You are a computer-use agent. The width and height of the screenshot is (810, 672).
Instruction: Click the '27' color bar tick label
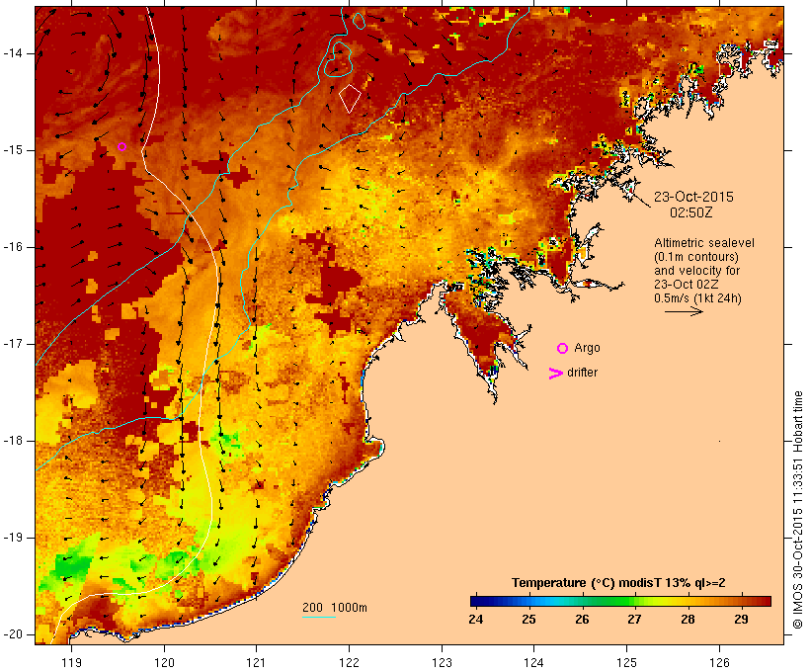coord(634,620)
